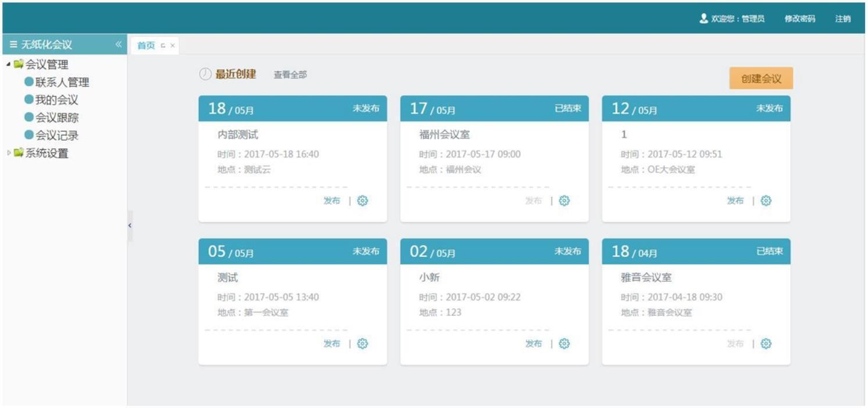Screen dimensions: 868x408
Task: Collapse the sidebar using the « arrow
Action: click(118, 43)
